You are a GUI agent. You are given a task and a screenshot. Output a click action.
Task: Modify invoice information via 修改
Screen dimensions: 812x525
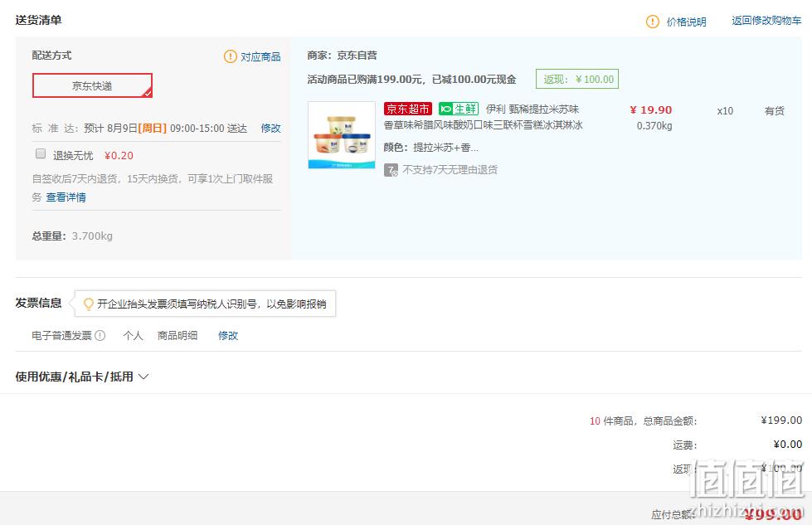(228, 336)
